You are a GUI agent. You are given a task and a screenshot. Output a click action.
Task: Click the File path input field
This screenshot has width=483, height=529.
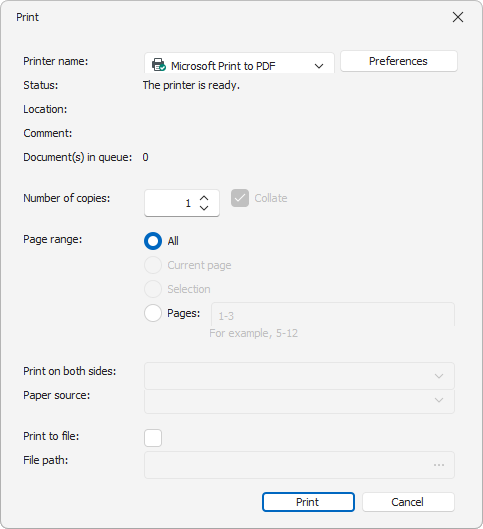click(x=299, y=465)
